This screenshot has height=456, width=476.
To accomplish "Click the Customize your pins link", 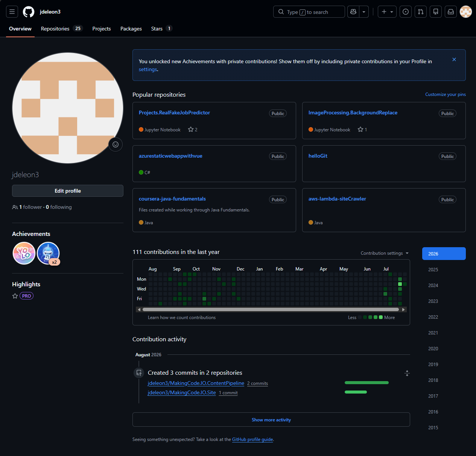I will point(446,94).
